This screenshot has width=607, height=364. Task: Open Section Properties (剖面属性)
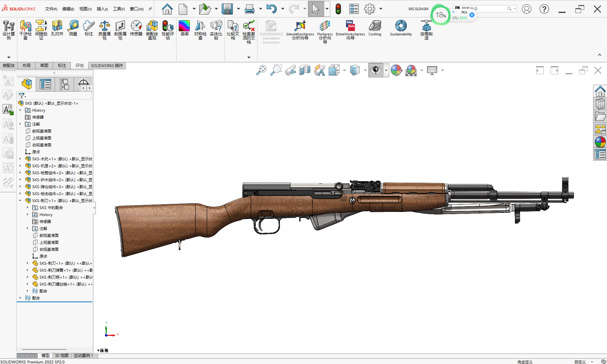point(120,30)
